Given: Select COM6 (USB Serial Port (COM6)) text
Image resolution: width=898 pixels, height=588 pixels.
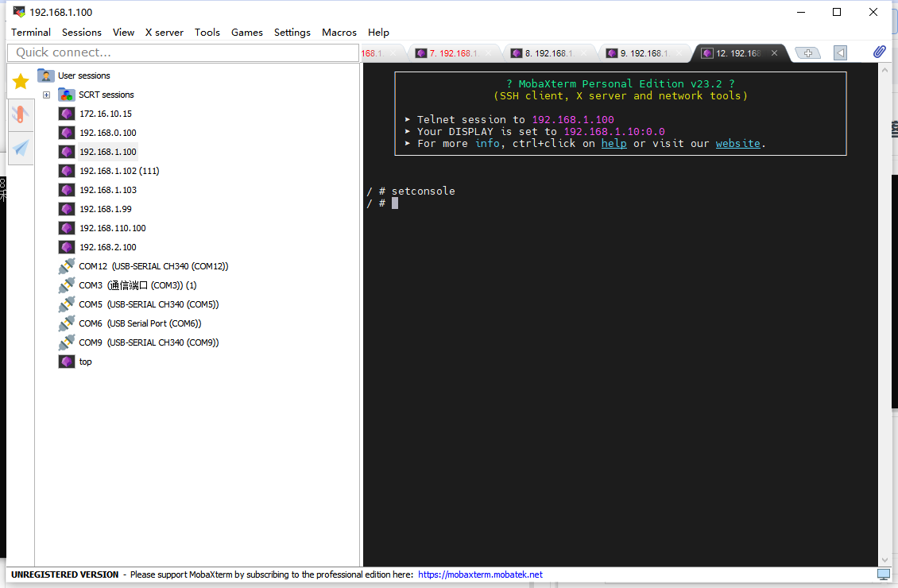Looking at the screenshot, I should click(x=140, y=323).
